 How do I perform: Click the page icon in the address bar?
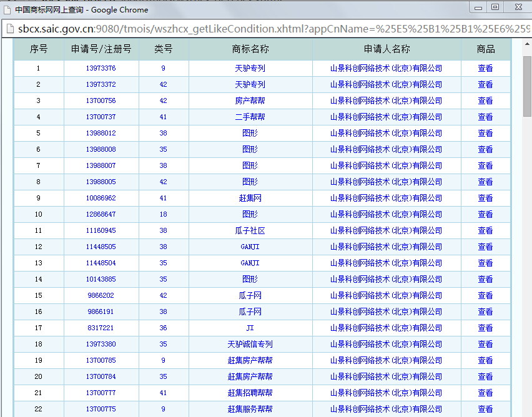click(x=10, y=29)
